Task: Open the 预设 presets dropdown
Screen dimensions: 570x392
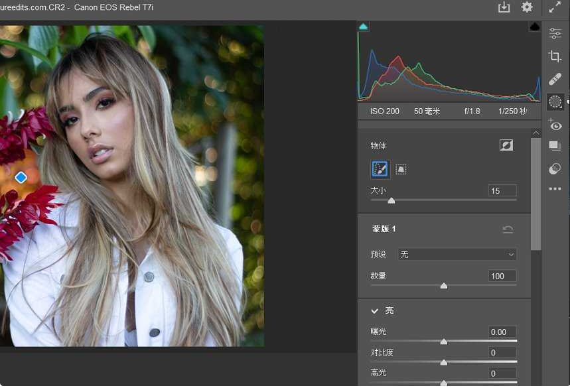Action: pyautogui.click(x=457, y=254)
